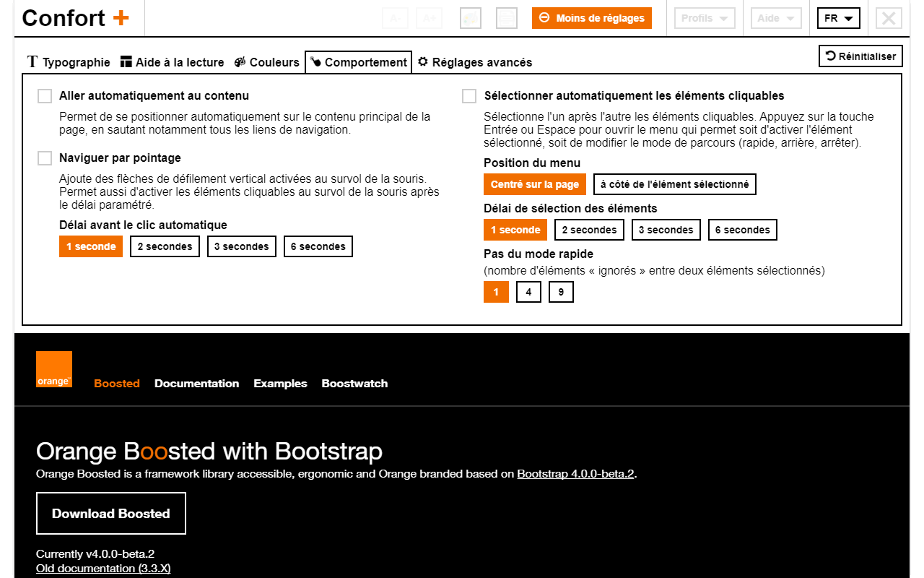Image resolution: width=924 pixels, height=578 pixels.
Task: Open the Aide dropdown
Action: tap(776, 18)
